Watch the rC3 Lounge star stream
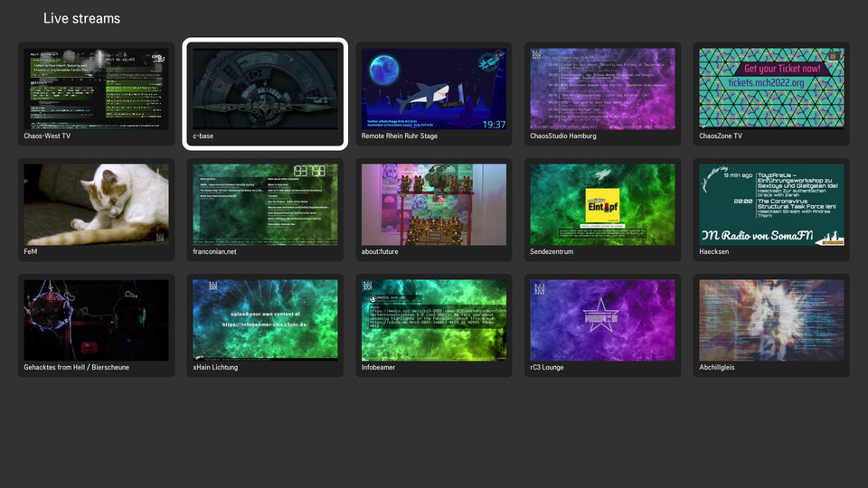The height and width of the screenshot is (488, 868). 602,320
